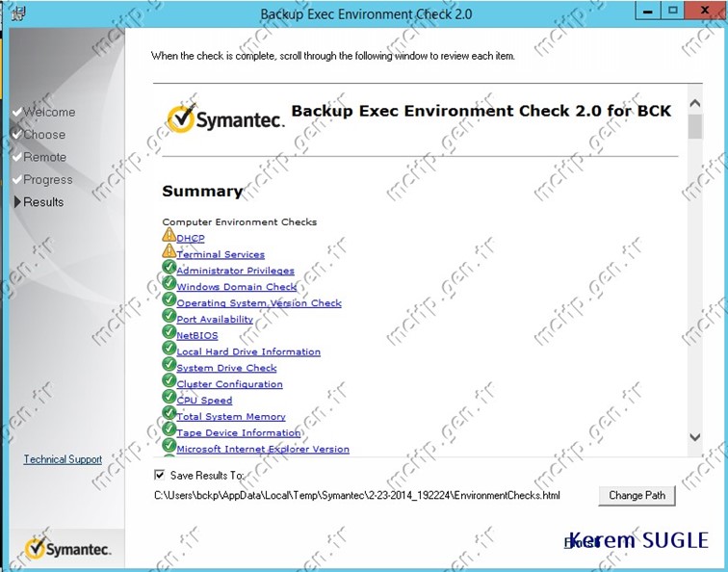Viewport: 728px width, 572px height.
Task: Open Operating System Version Check link
Action: (x=259, y=303)
